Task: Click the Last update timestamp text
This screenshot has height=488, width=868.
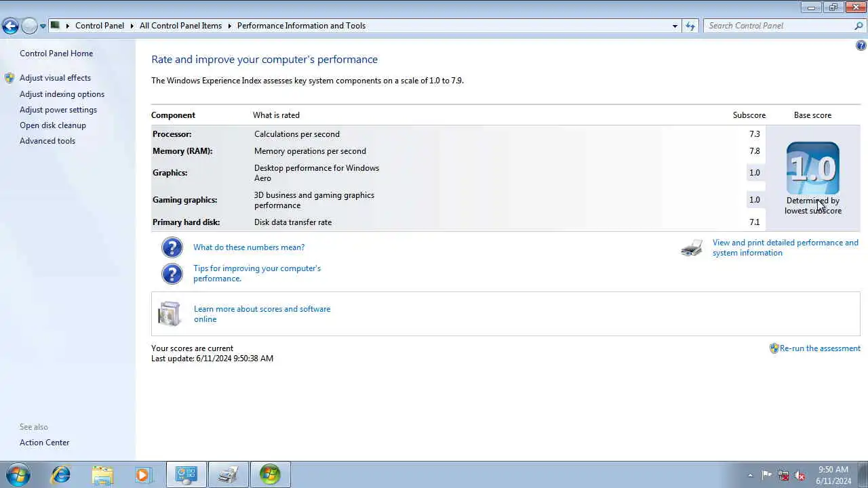Action: 212,359
